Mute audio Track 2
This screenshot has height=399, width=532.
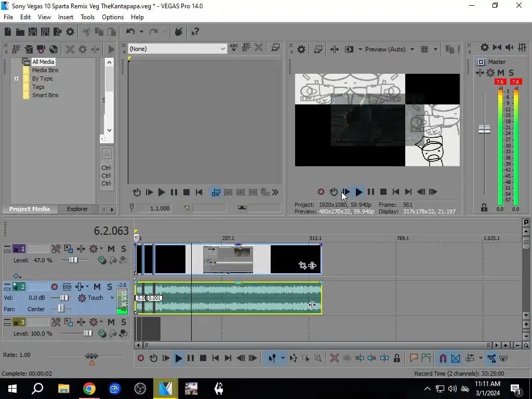(x=97, y=287)
